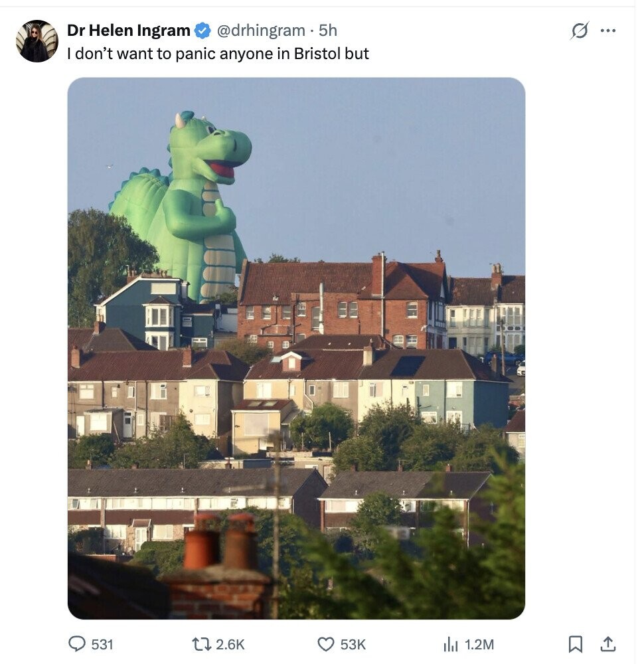Click the reply speech bubble icon
This screenshot has width=644, height=664.
(x=78, y=643)
